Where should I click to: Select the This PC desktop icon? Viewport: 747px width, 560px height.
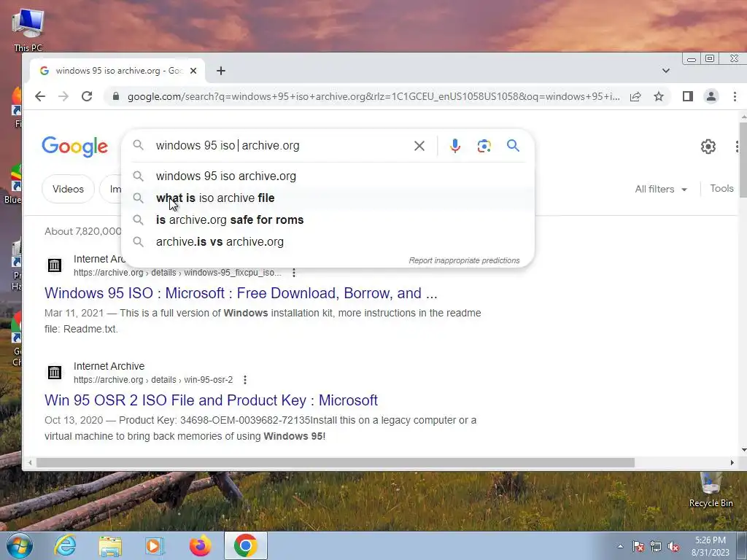(x=28, y=30)
